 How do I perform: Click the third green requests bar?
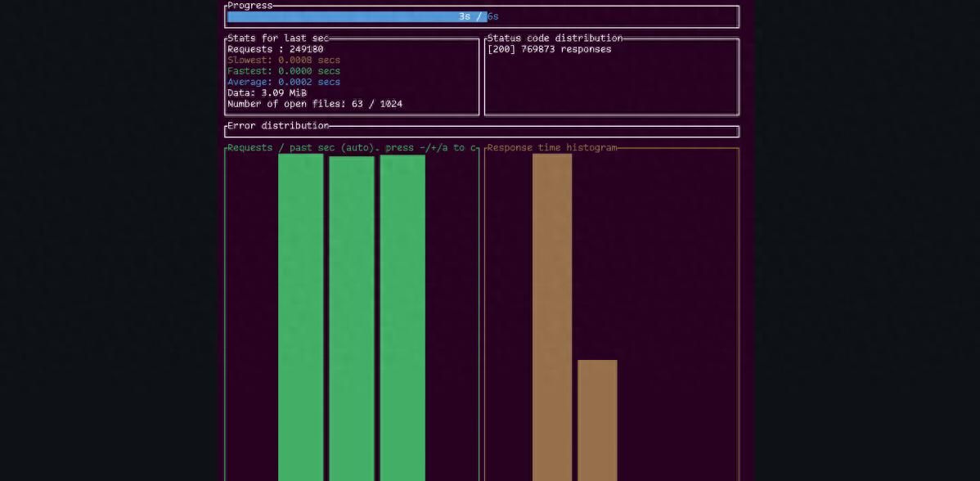click(x=402, y=317)
